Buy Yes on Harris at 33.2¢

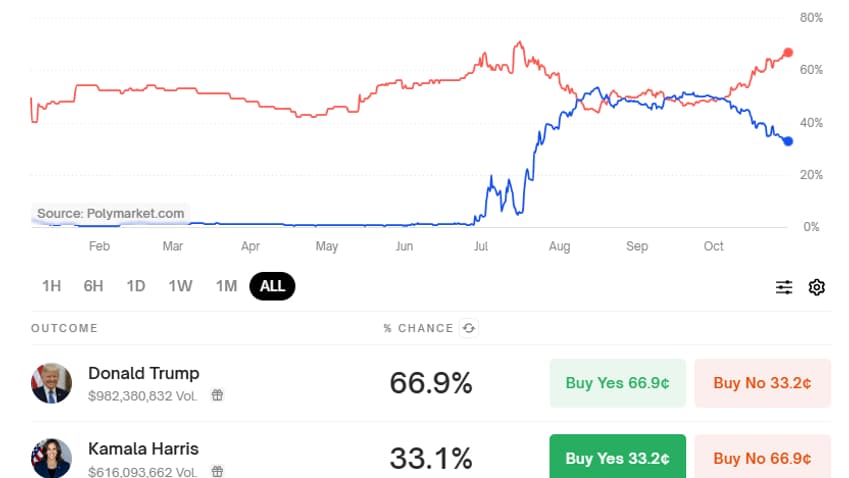[617, 458]
